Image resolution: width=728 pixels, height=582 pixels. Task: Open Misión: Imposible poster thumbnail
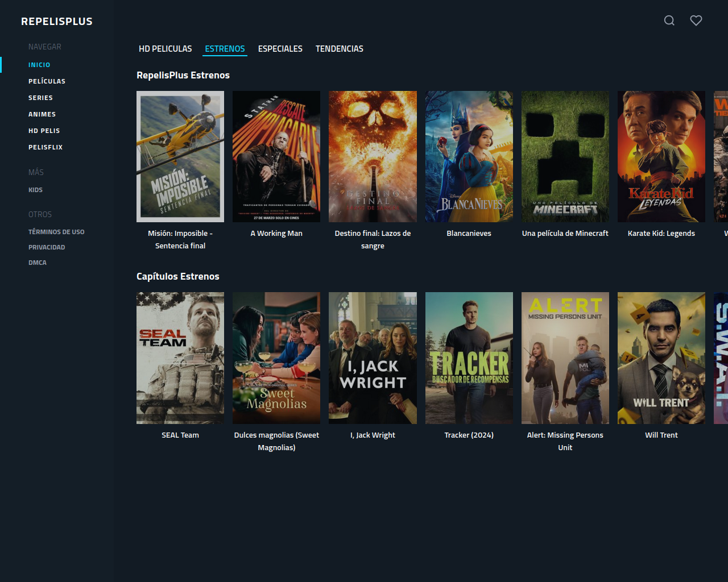[x=180, y=156]
